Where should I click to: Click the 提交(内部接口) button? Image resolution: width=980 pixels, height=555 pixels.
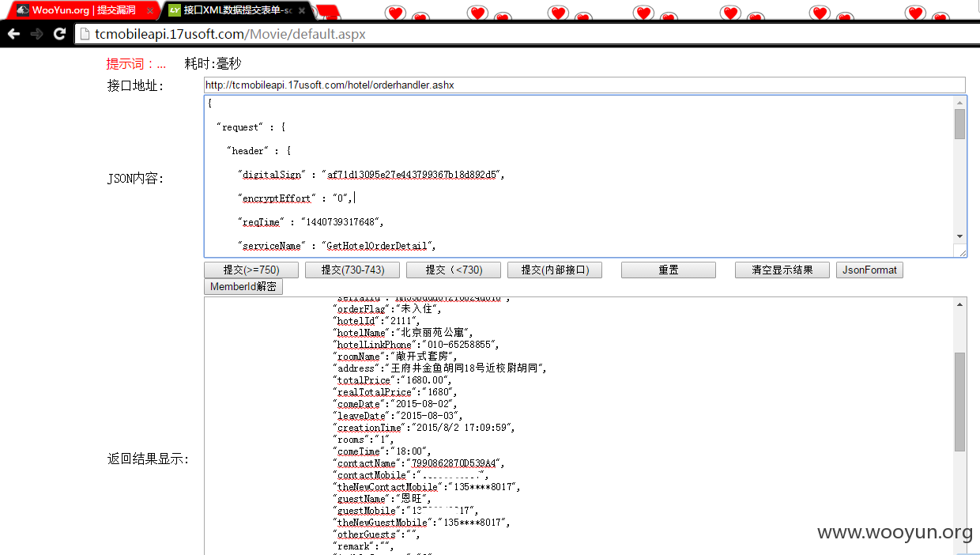point(555,270)
